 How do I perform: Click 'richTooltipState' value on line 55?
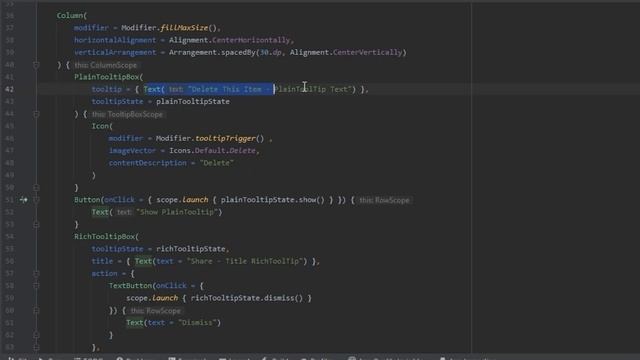pos(191,249)
